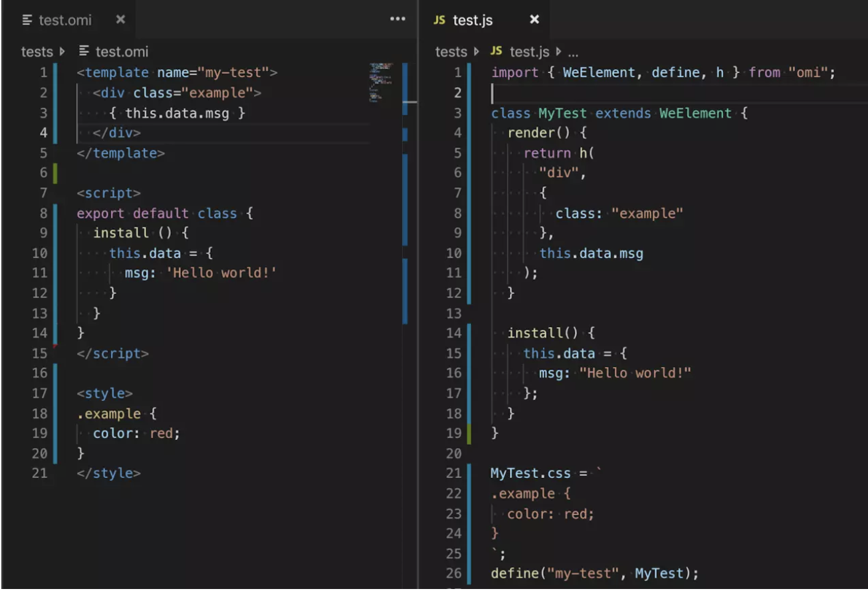Click the class: "example" line in test.js

click(619, 213)
